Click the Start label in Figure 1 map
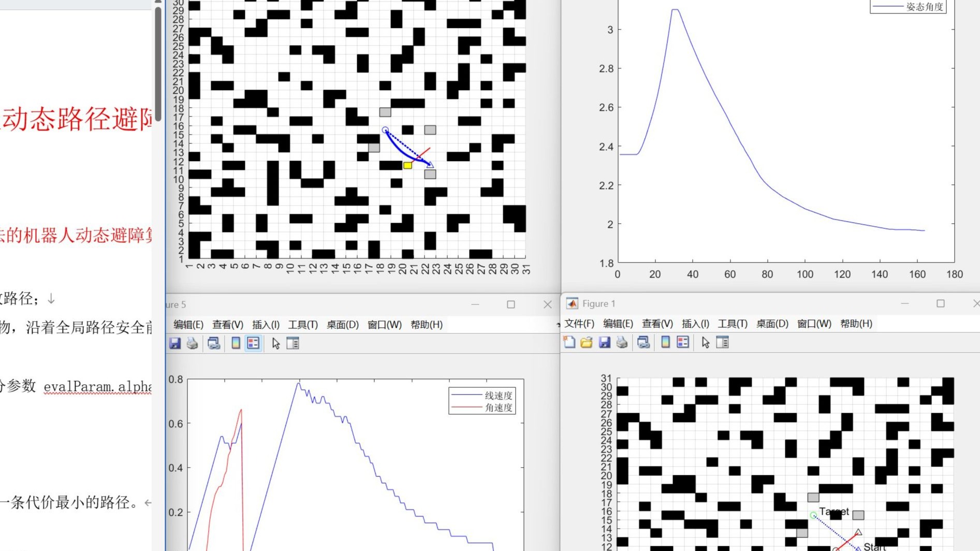980x551 pixels. coord(875,547)
